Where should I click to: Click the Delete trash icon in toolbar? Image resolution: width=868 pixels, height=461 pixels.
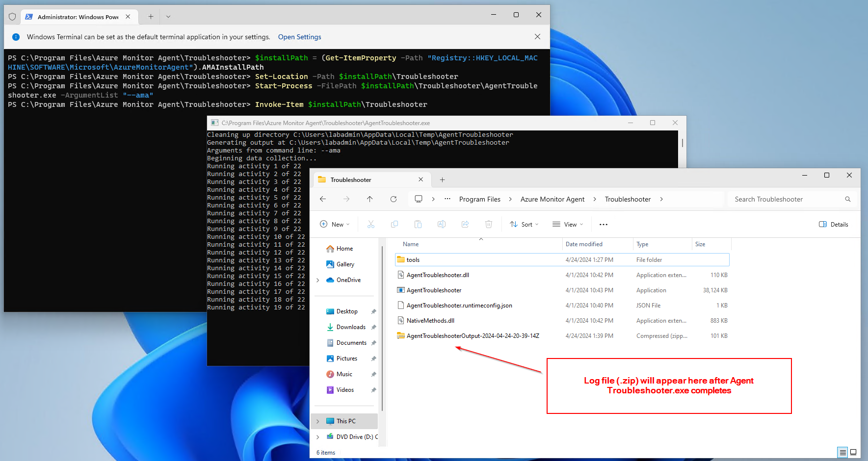click(488, 225)
